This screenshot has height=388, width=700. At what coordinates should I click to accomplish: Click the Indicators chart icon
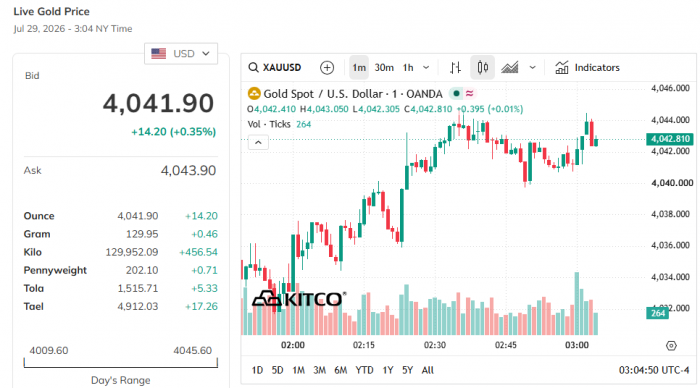tap(562, 67)
